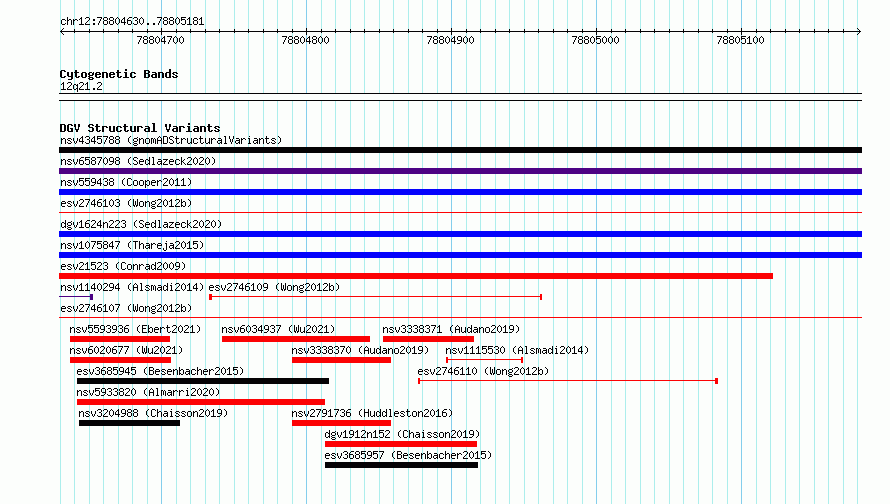The width and height of the screenshot is (890, 504).
Task: Select the Cytogenetic Bands track title
Action: click(x=119, y=74)
